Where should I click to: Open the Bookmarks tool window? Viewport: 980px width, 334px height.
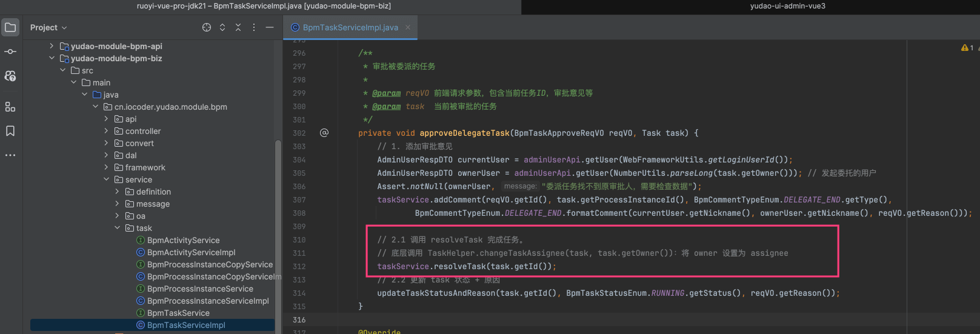pos(10,131)
